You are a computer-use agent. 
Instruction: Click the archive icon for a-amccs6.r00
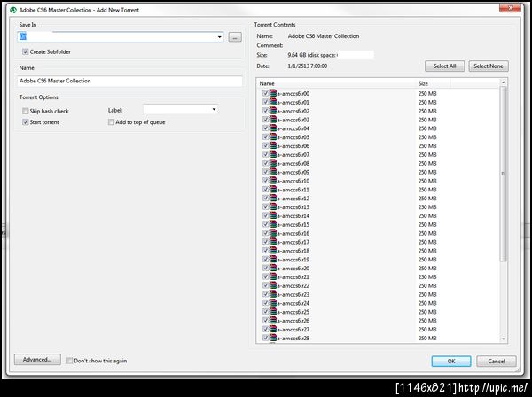click(x=273, y=93)
